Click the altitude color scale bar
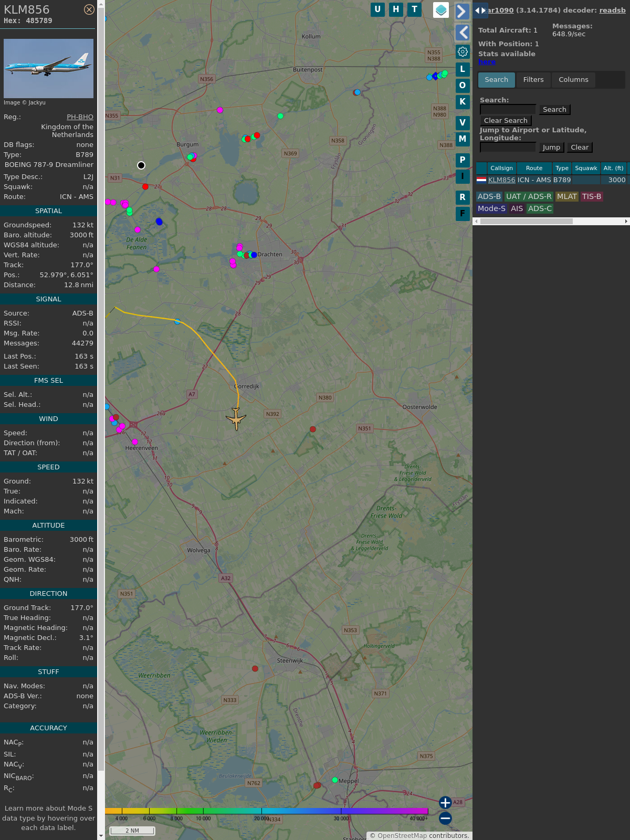The width and height of the screenshot is (630, 840). coord(267,811)
